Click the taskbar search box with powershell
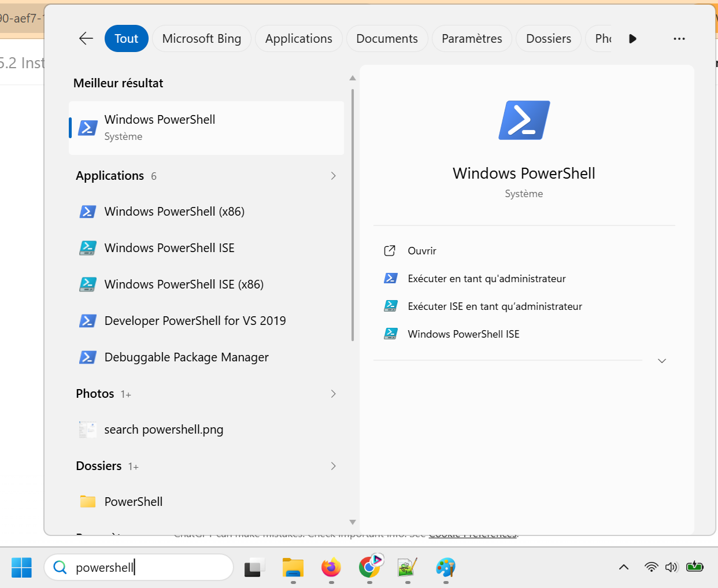Screen dimensions: 718x588 click(x=139, y=568)
